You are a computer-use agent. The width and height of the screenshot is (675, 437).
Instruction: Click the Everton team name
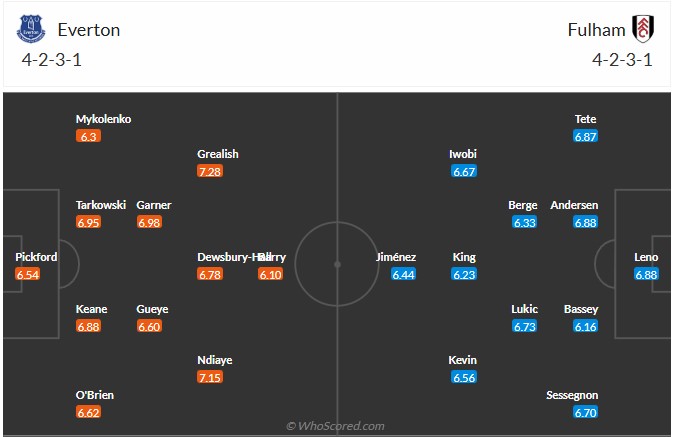click(x=89, y=29)
